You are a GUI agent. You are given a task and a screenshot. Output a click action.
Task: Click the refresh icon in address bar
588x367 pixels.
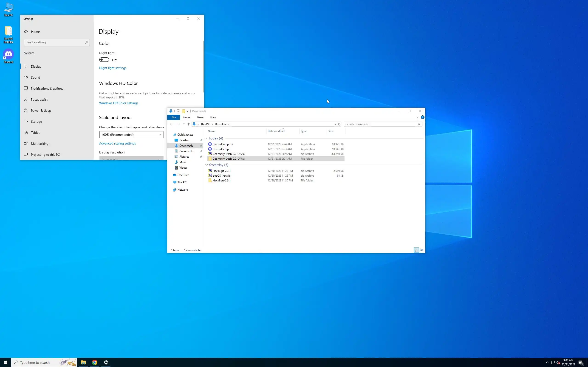click(x=339, y=124)
